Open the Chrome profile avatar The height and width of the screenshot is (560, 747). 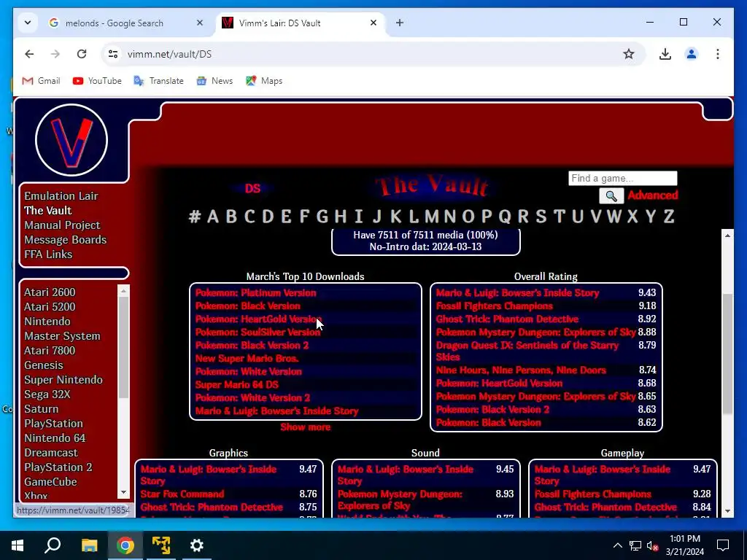pos(692,54)
